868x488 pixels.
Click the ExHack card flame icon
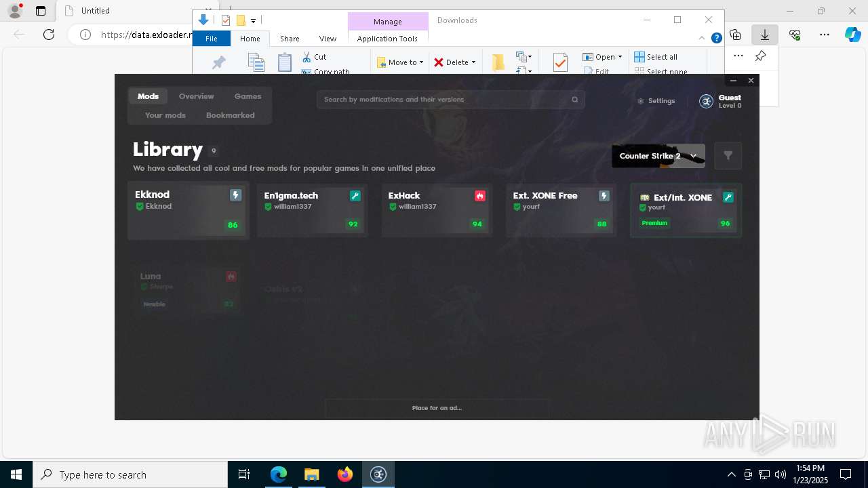click(x=479, y=196)
